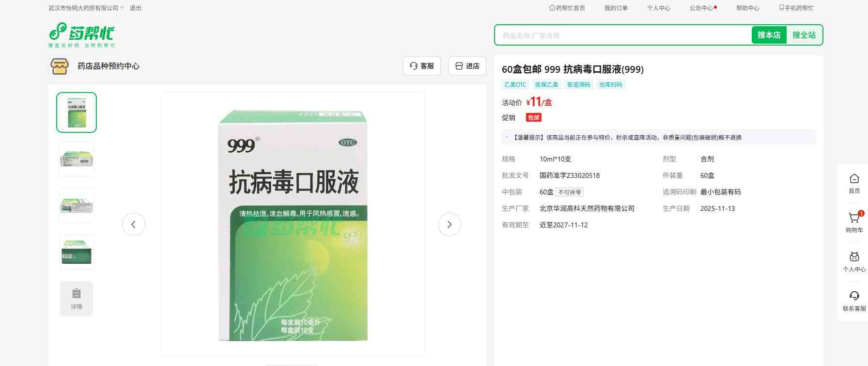This screenshot has width=868, height=366.
Task: Open the home icon in right sidebar
Action: coord(854,179)
